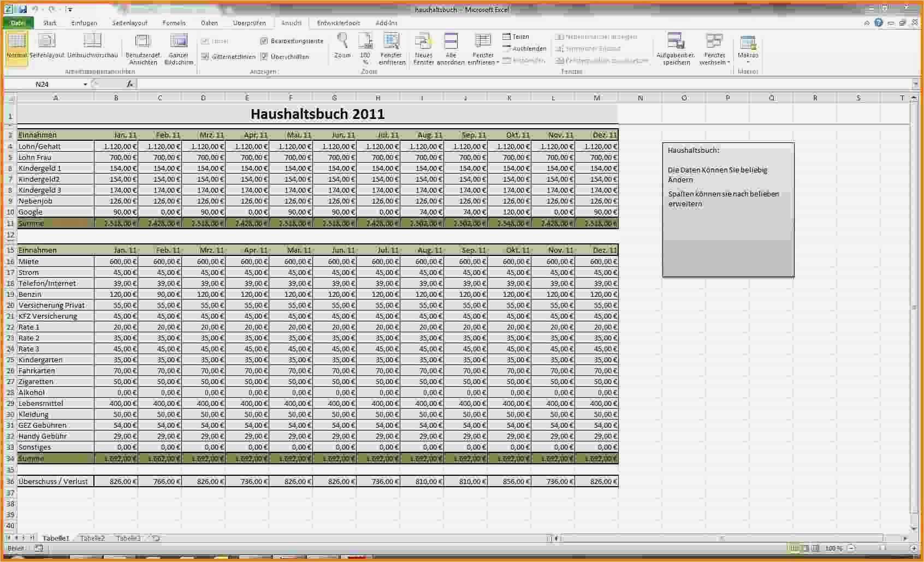Viewport: 924px width, 562px height.
Task: Click the redo arrow in quick access toolbar
Action: coord(51,9)
